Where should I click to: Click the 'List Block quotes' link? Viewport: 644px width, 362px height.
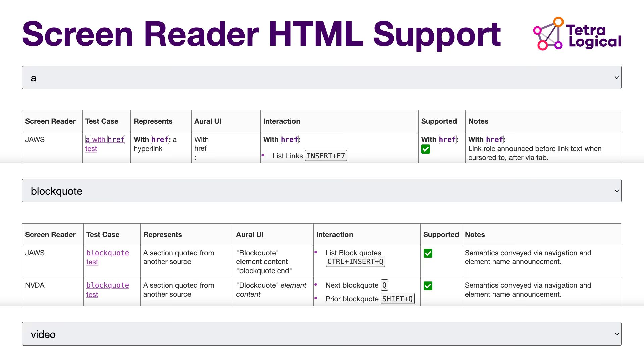[353, 253]
